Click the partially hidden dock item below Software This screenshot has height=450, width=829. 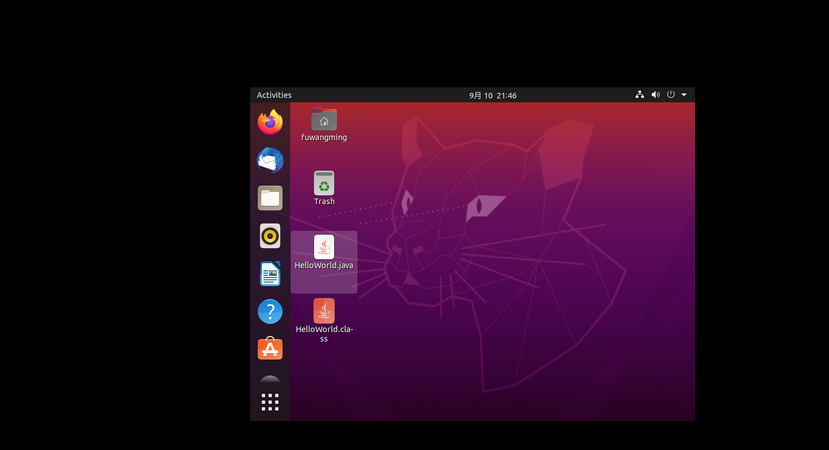click(x=270, y=379)
